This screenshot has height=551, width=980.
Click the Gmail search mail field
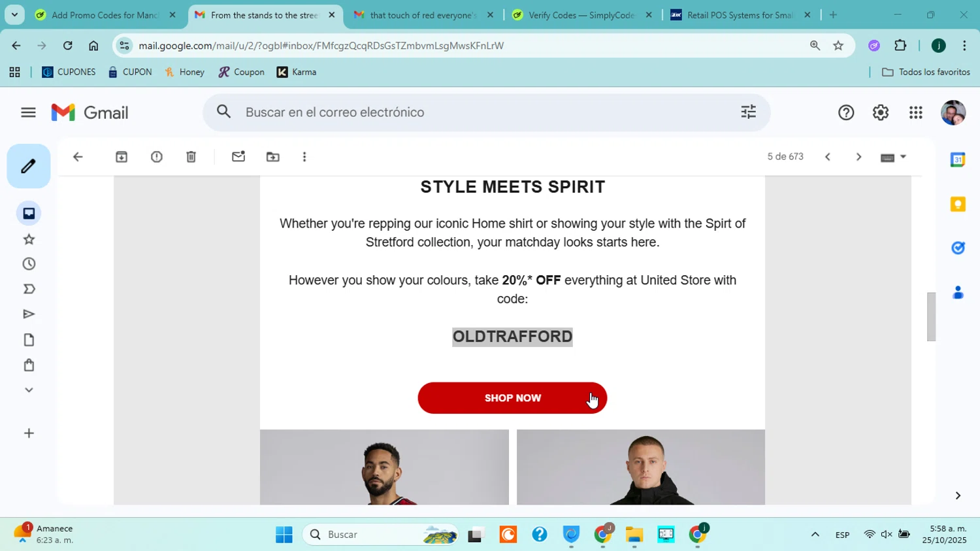point(487,112)
